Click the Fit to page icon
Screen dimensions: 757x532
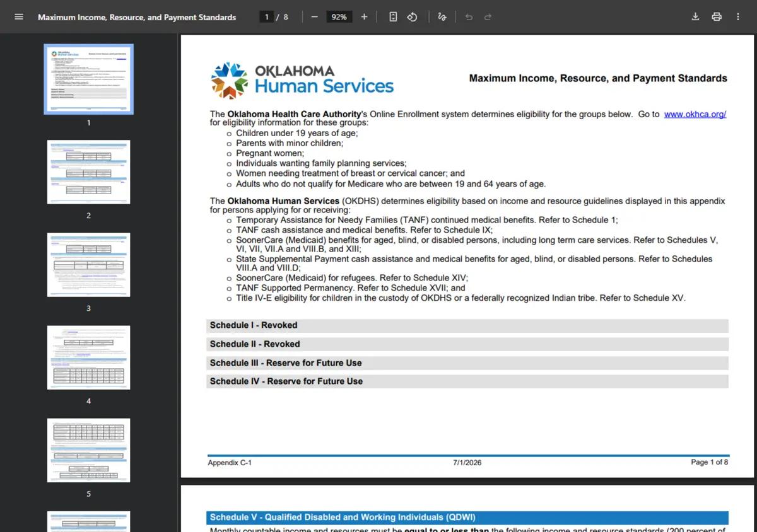click(x=393, y=17)
